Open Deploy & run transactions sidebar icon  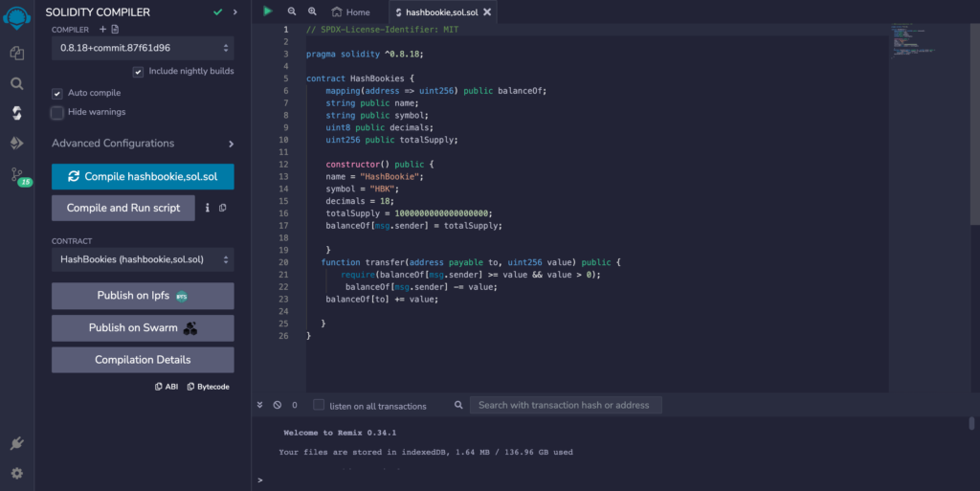point(17,143)
